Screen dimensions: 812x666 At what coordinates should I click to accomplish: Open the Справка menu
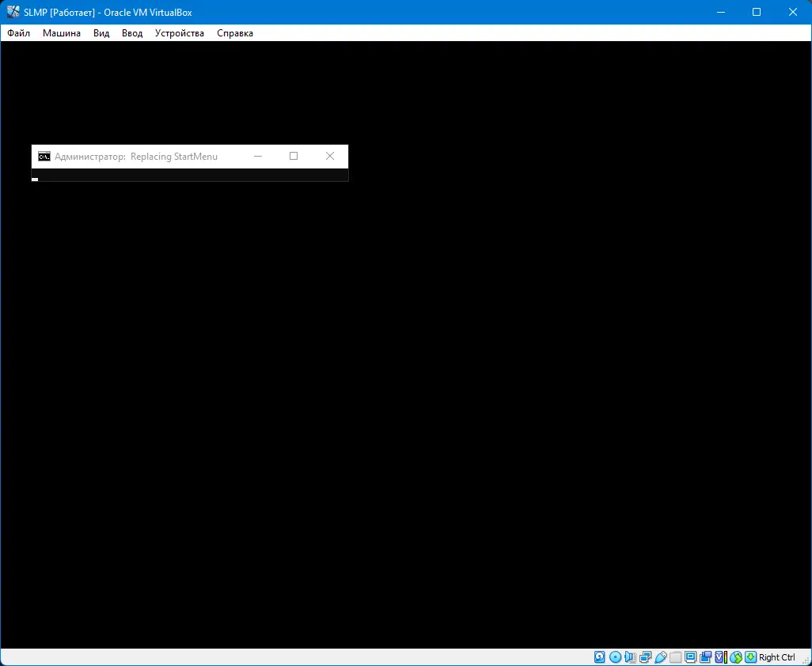point(234,33)
